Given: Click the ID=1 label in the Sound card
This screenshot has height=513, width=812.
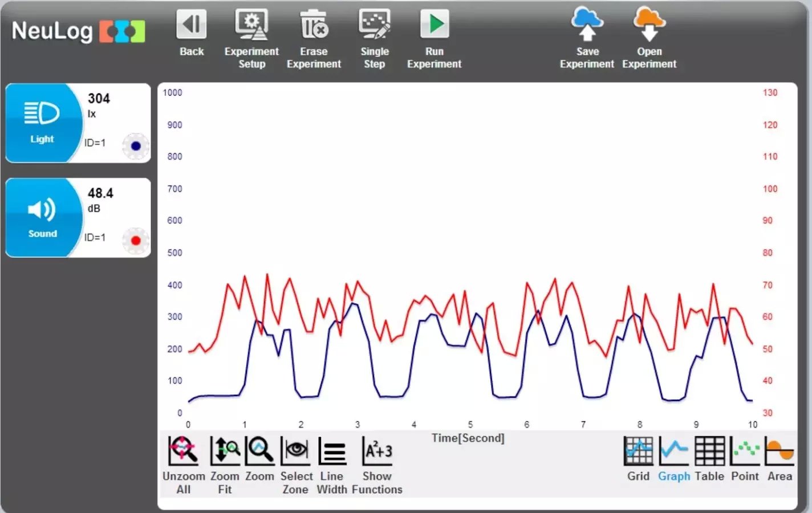Looking at the screenshot, I should pos(95,237).
